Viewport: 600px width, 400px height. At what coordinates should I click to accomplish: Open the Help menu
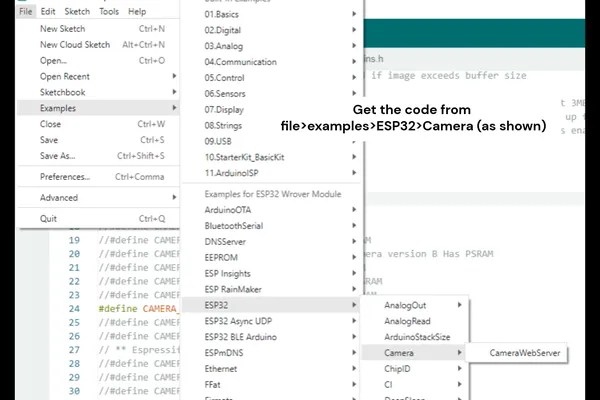(137, 10)
